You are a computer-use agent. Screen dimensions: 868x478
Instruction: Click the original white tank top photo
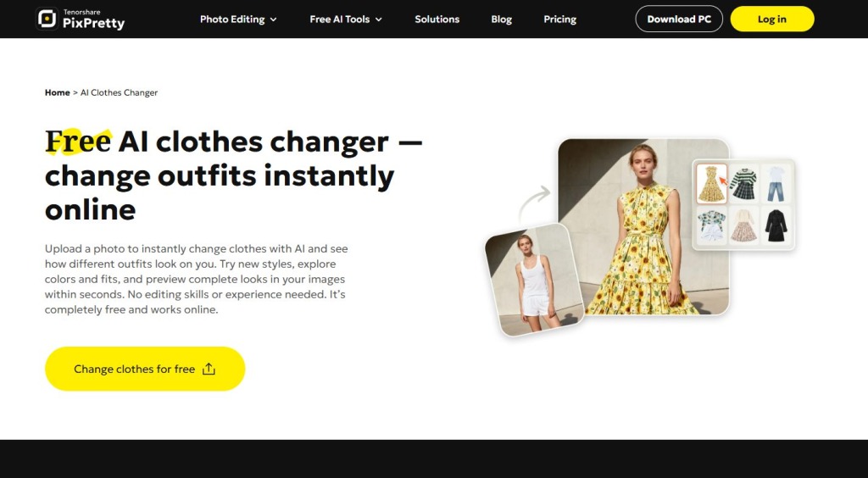[534, 280]
